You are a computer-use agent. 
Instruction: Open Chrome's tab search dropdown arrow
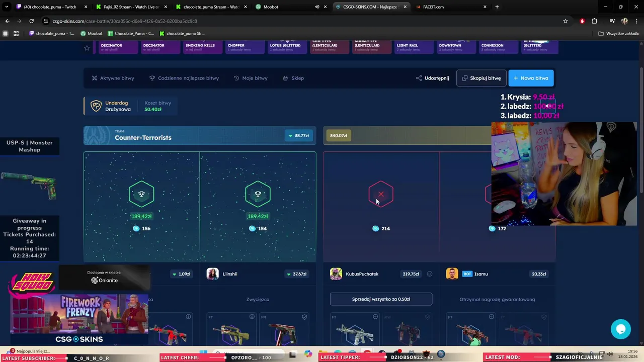(x=6, y=7)
